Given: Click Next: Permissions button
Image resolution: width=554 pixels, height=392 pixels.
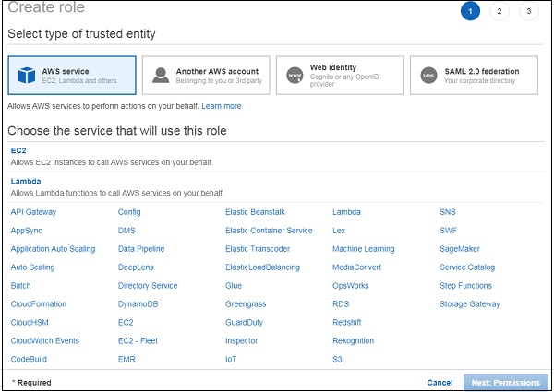Looking at the screenshot, I should [x=505, y=382].
